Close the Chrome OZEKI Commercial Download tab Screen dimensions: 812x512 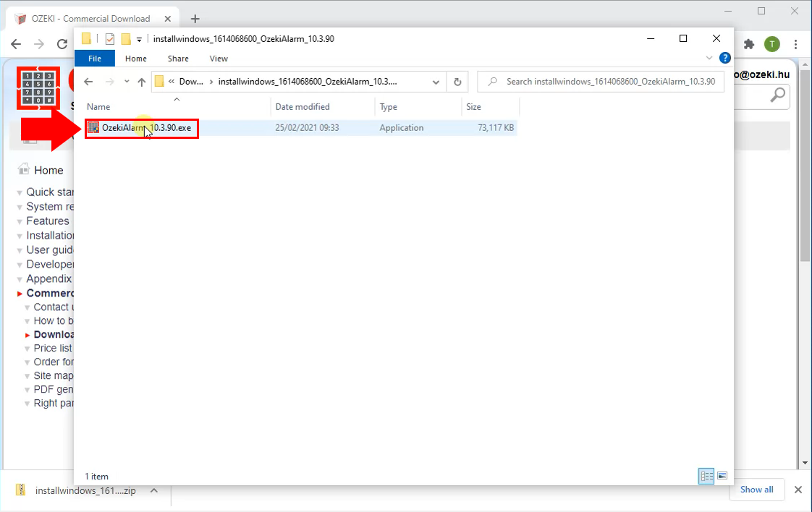[167, 19]
